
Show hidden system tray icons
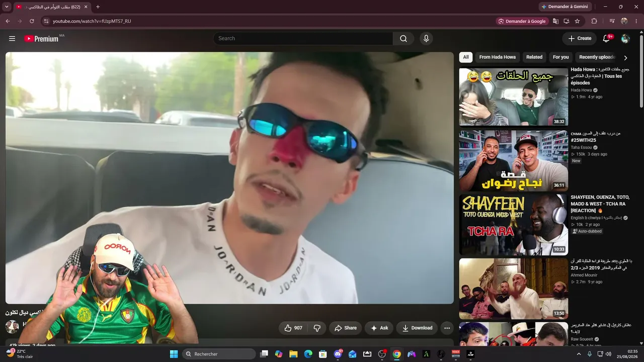(x=579, y=354)
